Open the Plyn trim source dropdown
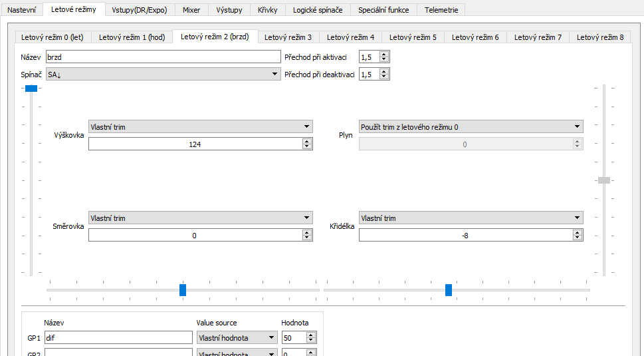Screen dimensions: 644x356 (x=471, y=126)
